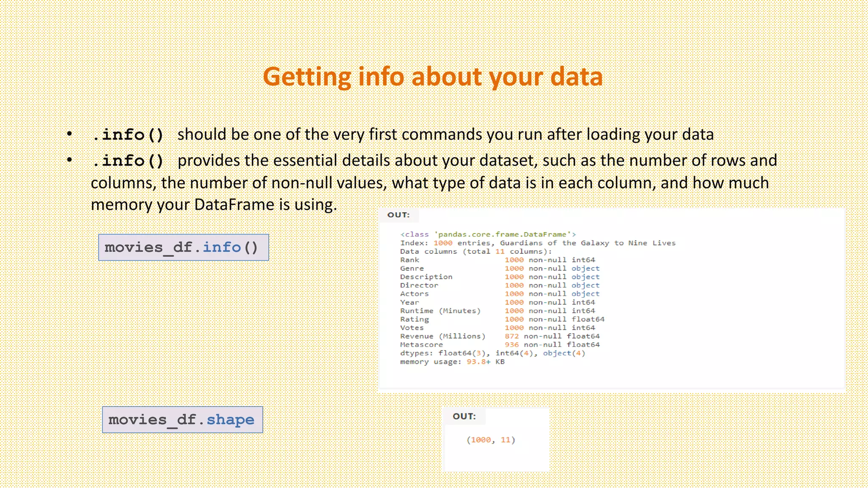Click the slide title 'Getting info about your data'
The image size is (868, 488).
pos(433,77)
